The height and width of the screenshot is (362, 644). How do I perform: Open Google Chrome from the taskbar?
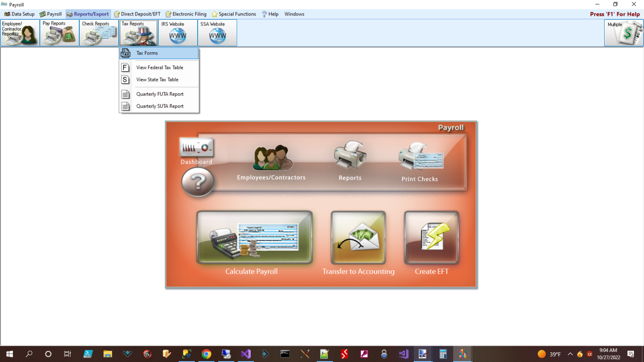(206, 354)
